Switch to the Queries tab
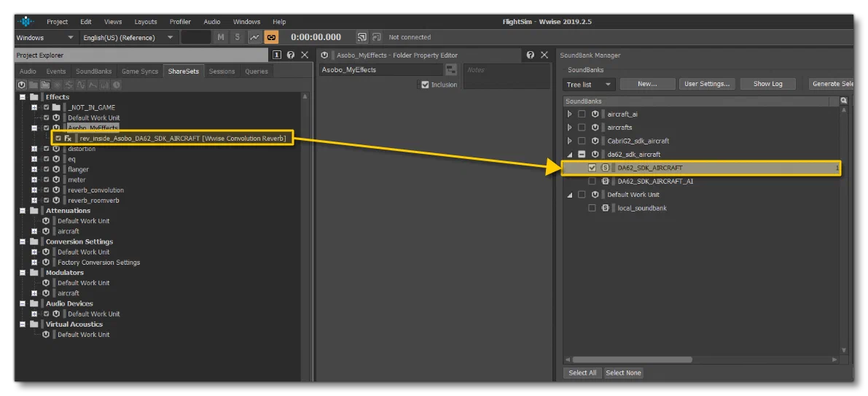 257,71
